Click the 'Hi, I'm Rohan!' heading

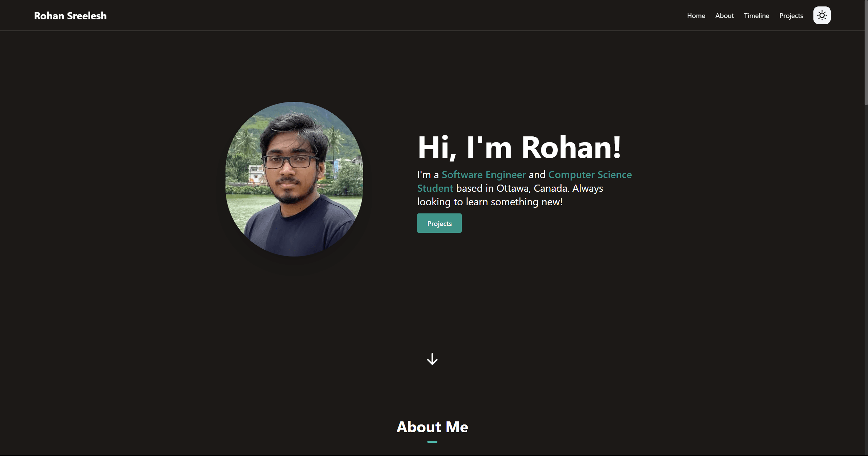click(519, 147)
